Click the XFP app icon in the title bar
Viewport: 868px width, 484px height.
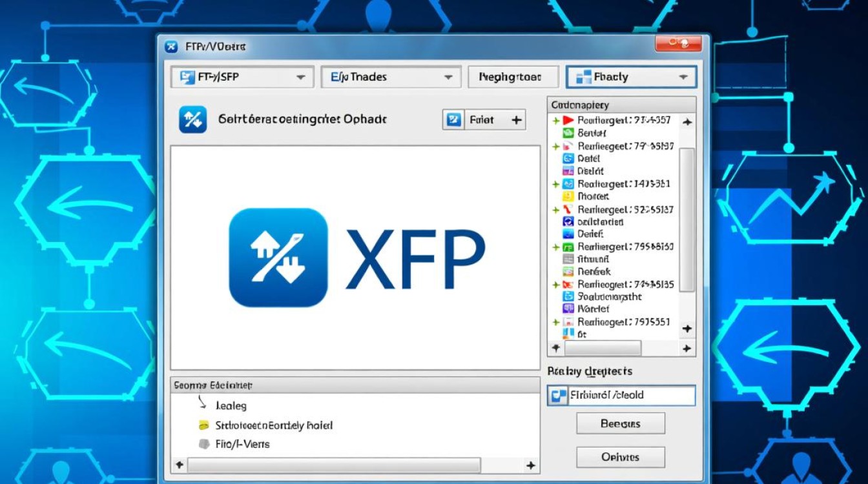coord(171,47)
